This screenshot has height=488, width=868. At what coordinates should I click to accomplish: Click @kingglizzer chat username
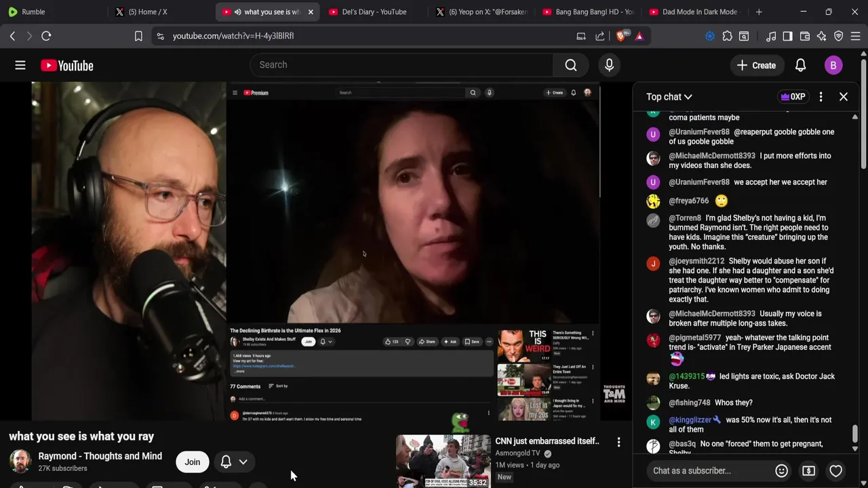pyautogui.click(x=690, y=420)
